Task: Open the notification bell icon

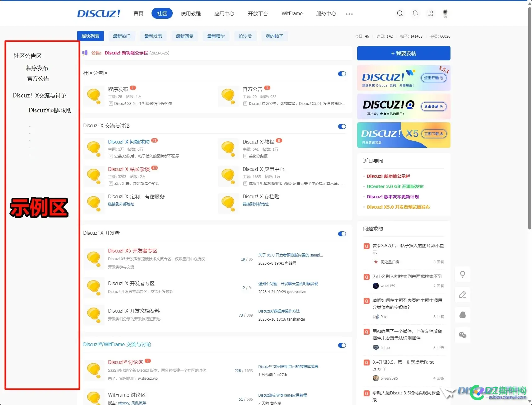Action: 415,13
